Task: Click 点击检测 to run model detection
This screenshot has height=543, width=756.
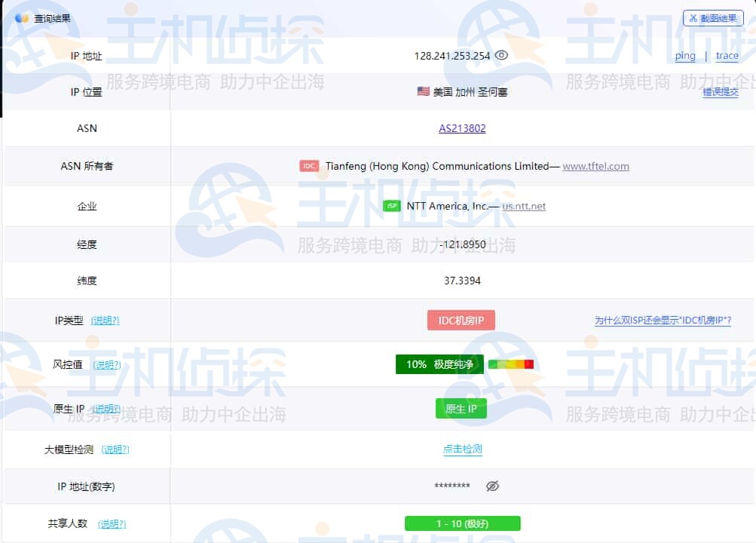Action: [x=464, y=447]
